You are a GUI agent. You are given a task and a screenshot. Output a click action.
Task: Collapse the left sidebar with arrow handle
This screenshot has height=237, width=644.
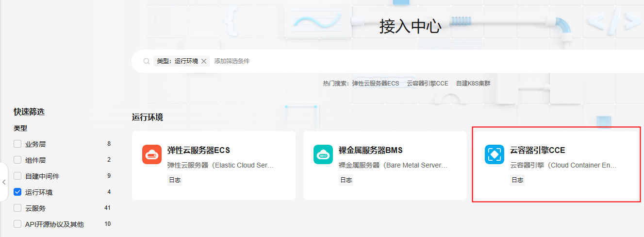(x=4, y=182)
